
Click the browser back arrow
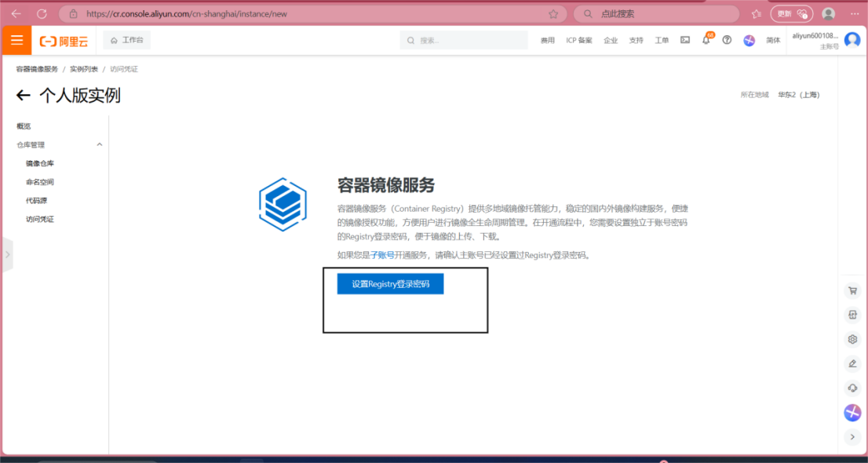pos(16,14)
